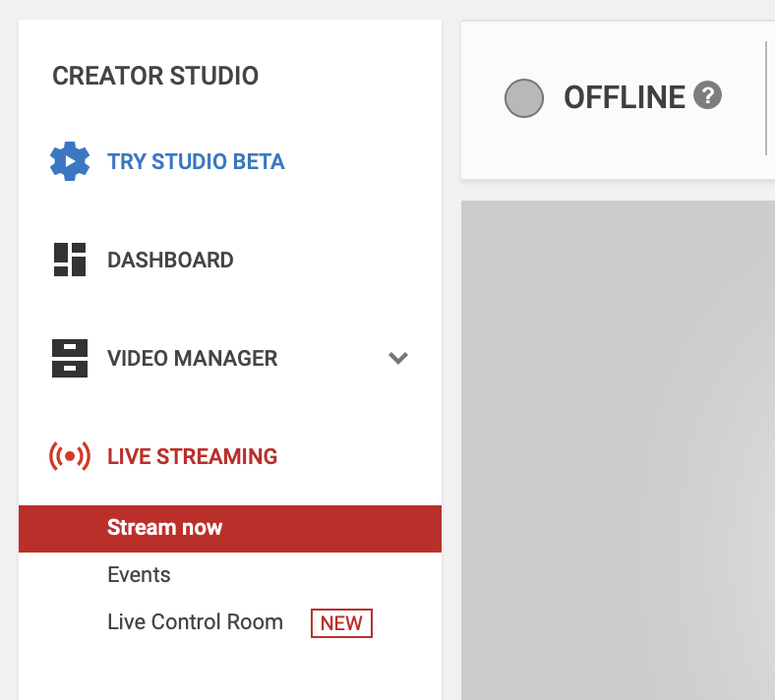Image resolution: width=775 pixels, height=700 pixels.
Task: Click the CREATOR STUDIO heading
Action: coord(155,76)
